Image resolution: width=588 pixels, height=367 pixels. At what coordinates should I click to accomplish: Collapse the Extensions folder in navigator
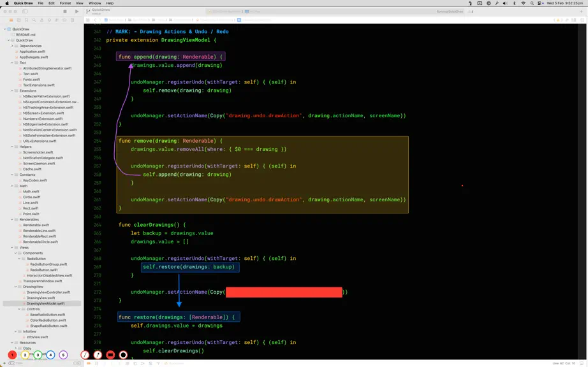click(x=12, y=90)
